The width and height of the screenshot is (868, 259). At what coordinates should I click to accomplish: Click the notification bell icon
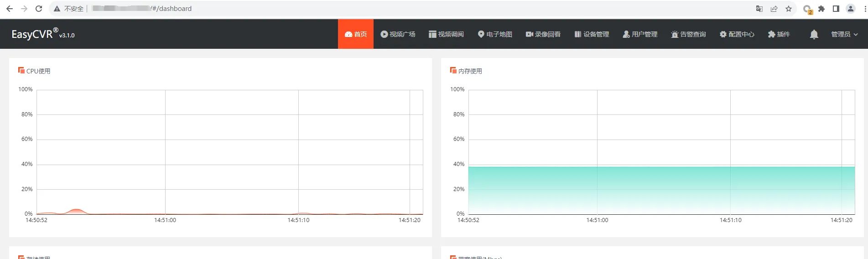814,34
